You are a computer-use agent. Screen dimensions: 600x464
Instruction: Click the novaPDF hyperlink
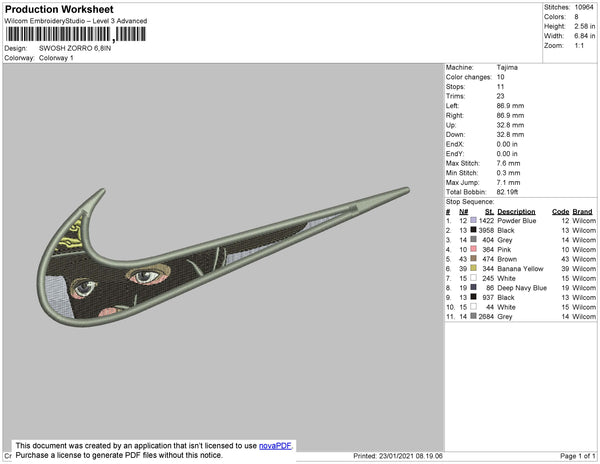[x=275, y=446]
